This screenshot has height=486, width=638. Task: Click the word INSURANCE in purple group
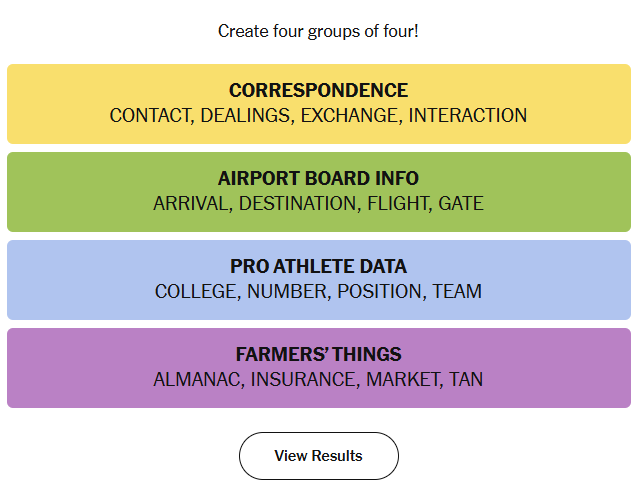304,379
